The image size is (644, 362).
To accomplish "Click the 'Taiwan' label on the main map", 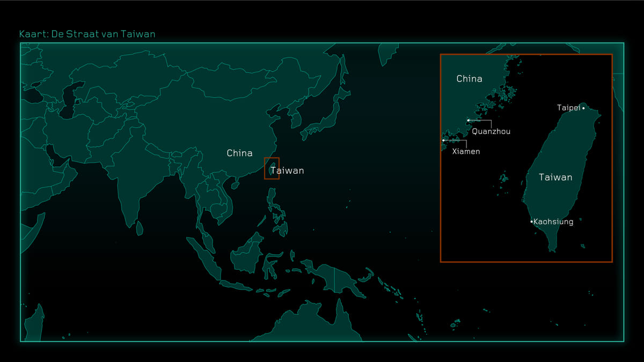I will (x=287, y=171).
